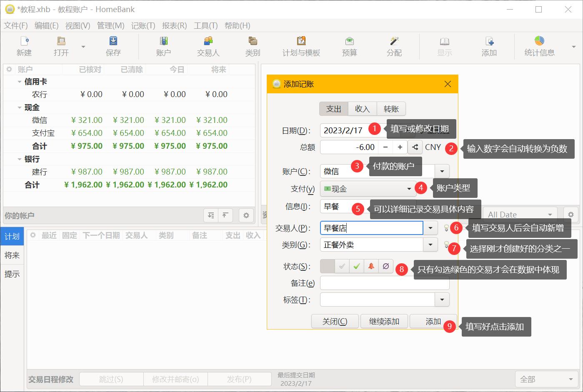Image resolution: width=583 pixels, height=392 pixels.
Task: Open the 类别 (Categories) toolbar icon
Action: click(x=253, y=46)
